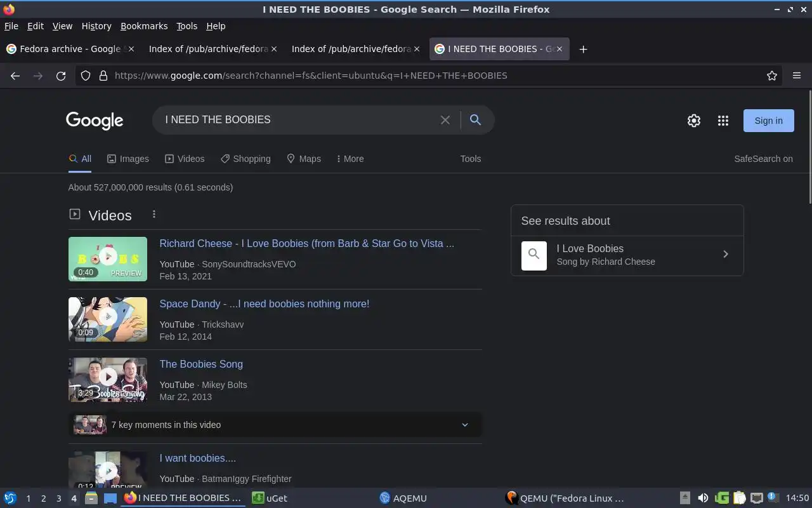
Task: Open volume control in system tray
Action: (703, 498)
